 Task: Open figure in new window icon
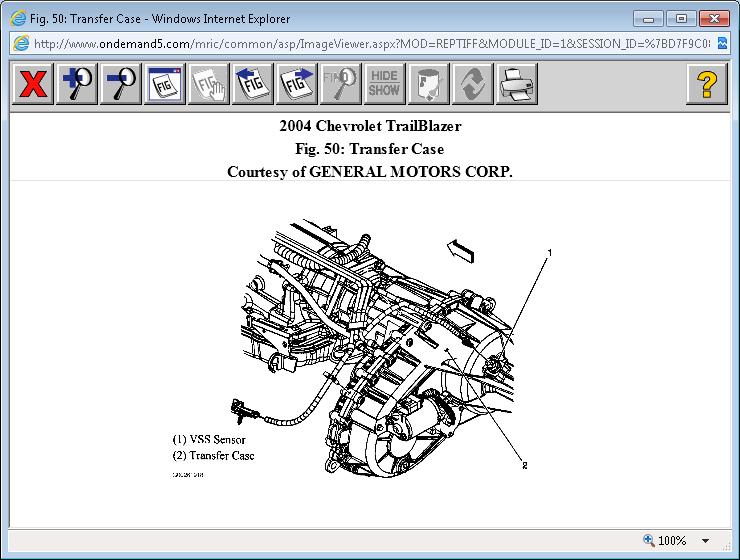(x=165, y=84)
